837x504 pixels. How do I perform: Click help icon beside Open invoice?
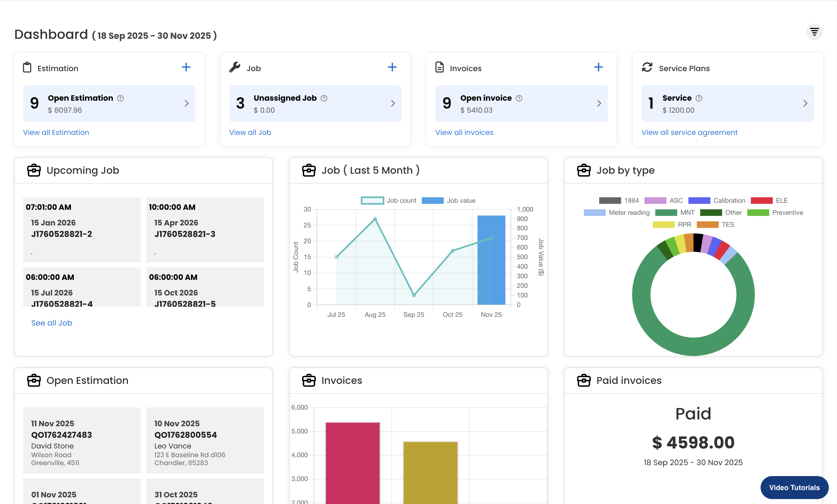pyautogui.click(x=519, y=98)
